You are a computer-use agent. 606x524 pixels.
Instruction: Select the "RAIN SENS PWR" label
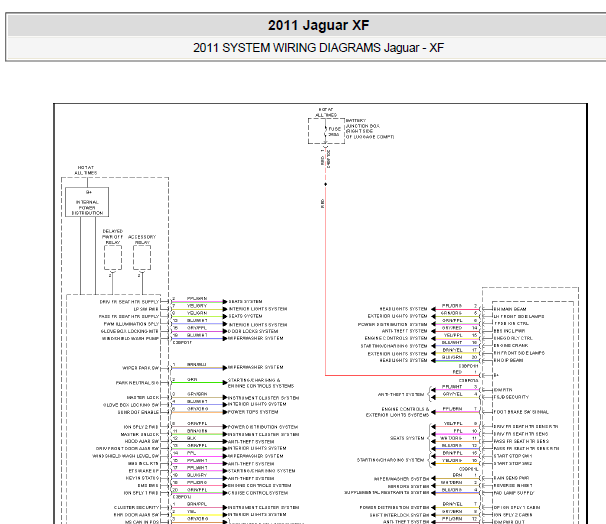point(511,478)
